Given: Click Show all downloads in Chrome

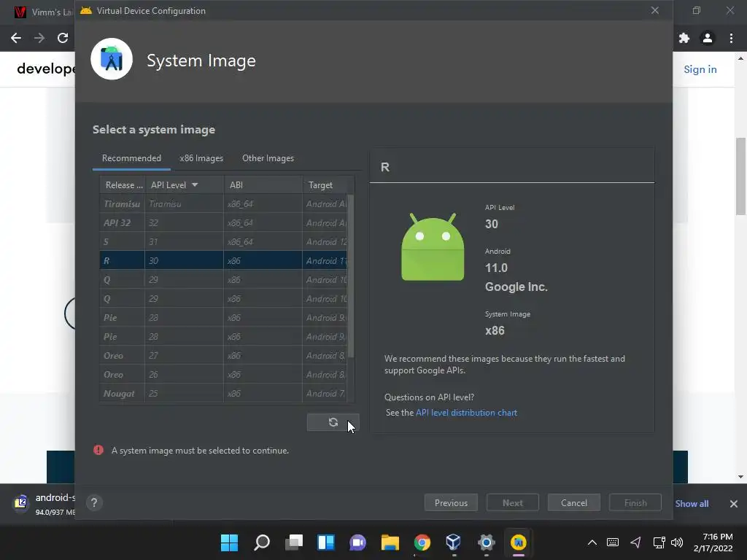Looking at the screenshot, I should coord(692,503).
